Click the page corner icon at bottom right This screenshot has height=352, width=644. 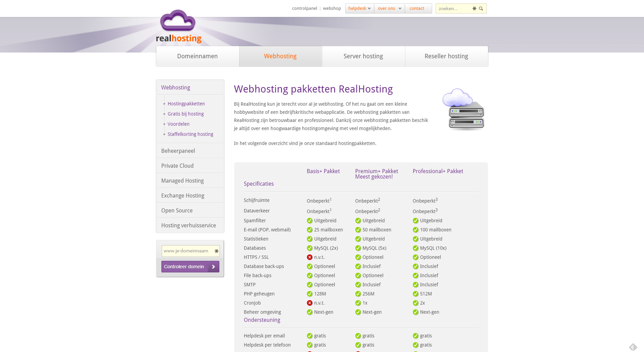[633, 347]
